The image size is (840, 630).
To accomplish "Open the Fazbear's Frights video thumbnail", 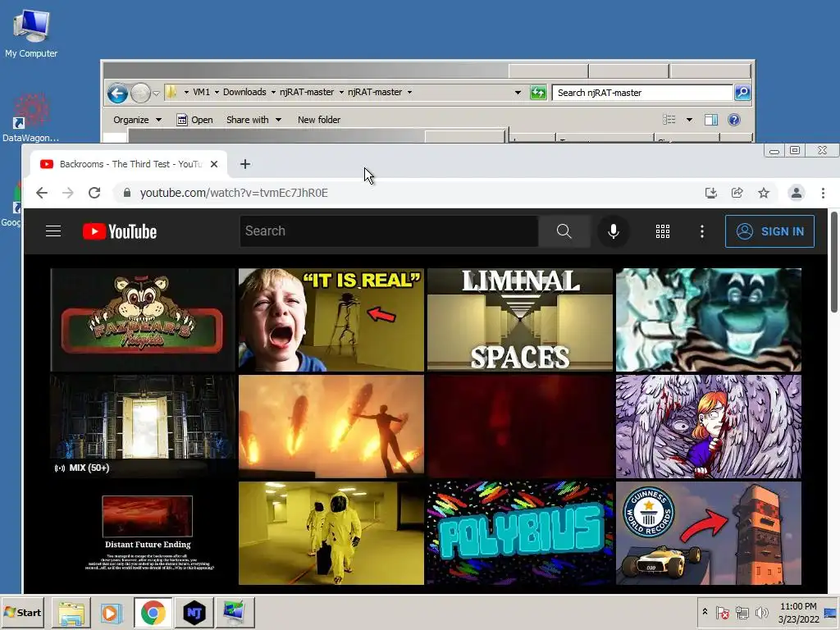I will 143,320.
